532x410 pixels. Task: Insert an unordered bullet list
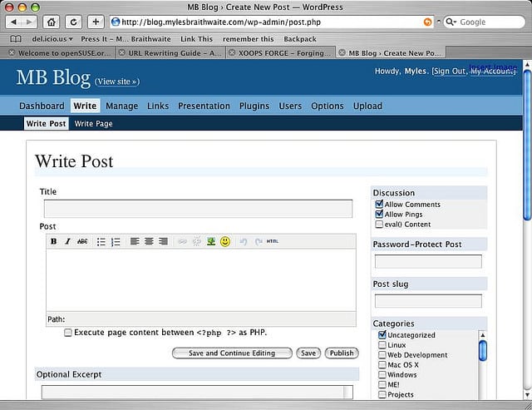101,242
